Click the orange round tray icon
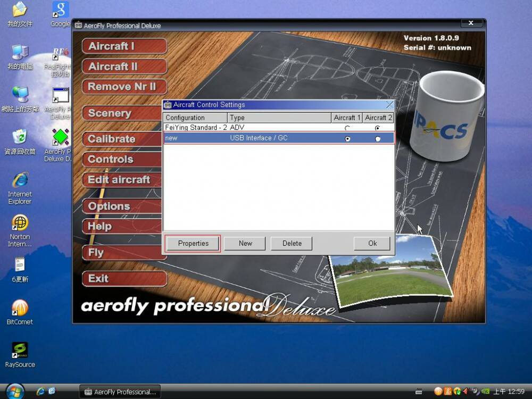This screenshot has width=532, height=399. pyautogui.click(x=438, y=392)
